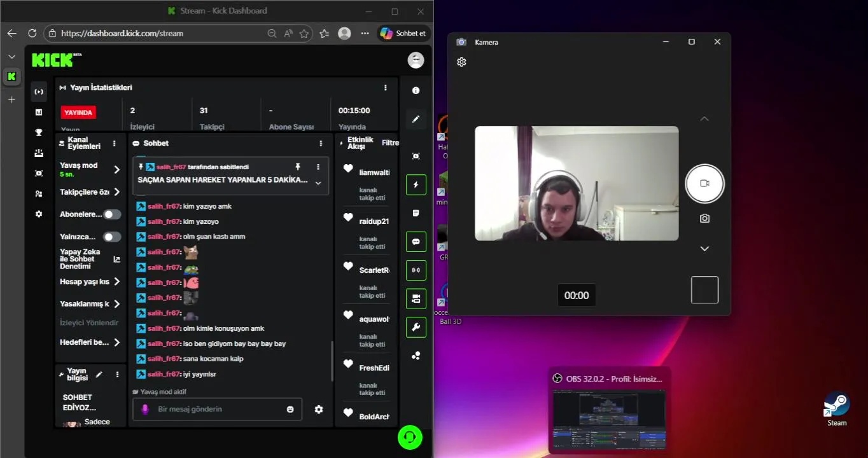This screenshot has height=458, width=868.
Task: Open the clips capture icon in left sidebar
Action: 39,173
